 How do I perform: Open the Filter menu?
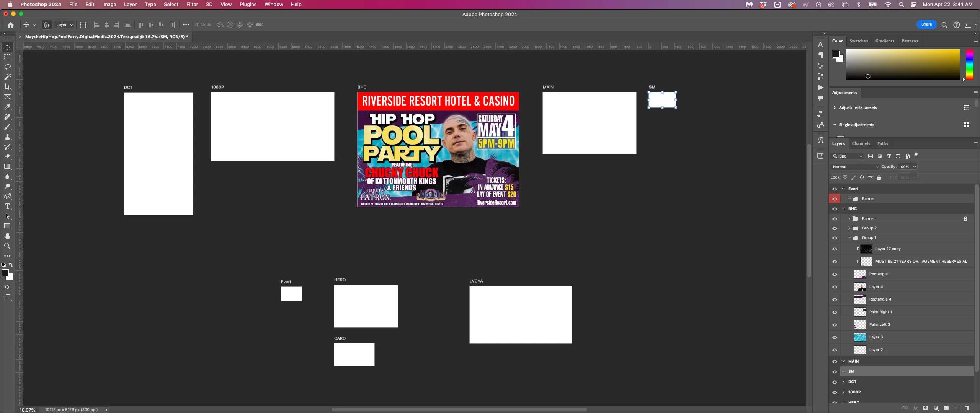pos(192,4)
